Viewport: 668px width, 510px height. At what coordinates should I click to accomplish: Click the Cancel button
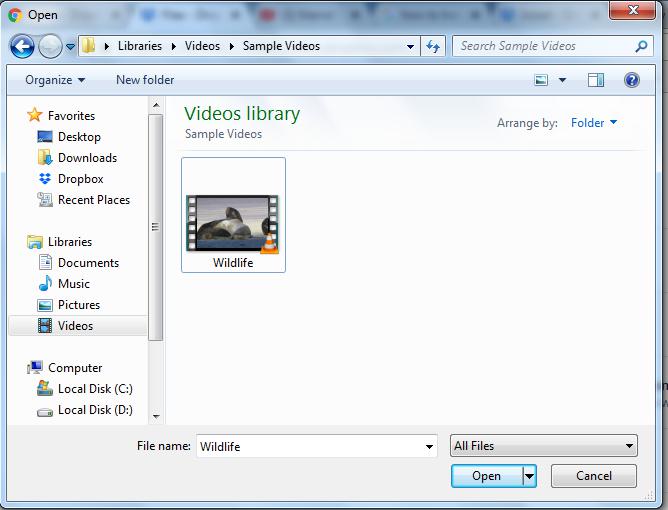594,476
